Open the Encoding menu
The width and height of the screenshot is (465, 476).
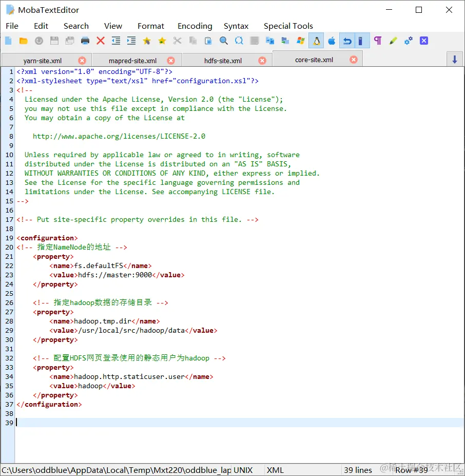coord(195,26)
